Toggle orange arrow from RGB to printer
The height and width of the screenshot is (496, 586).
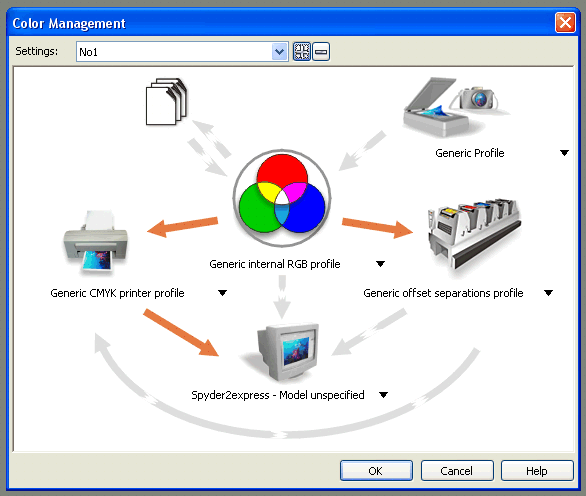click(183, 226)
